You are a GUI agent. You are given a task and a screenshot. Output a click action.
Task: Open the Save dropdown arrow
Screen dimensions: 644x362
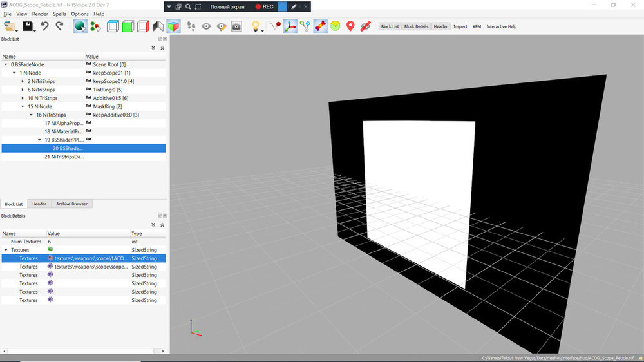(35, 30)
